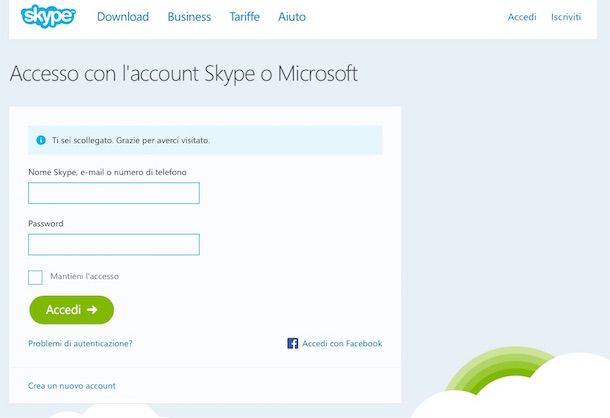Screen dimensions: 610x418
Task: Click the Skype logo
Action: [48, 16]
